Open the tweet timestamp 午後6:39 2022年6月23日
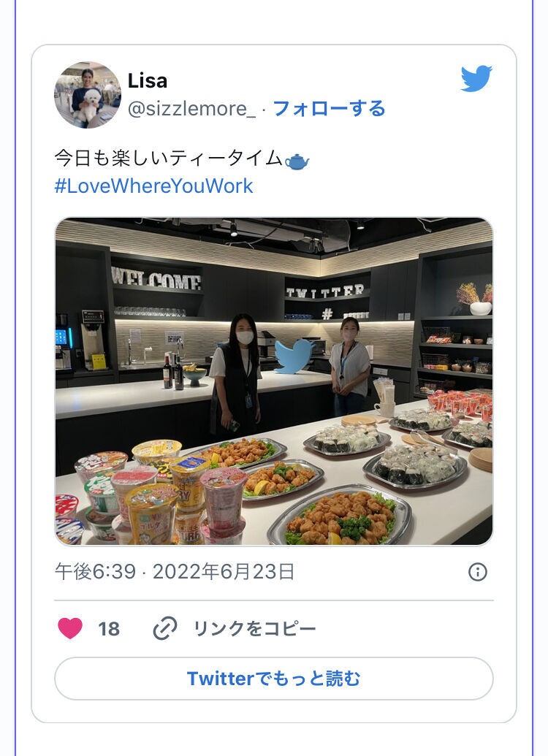Viewport: 548px width, 756px height. 175,572
